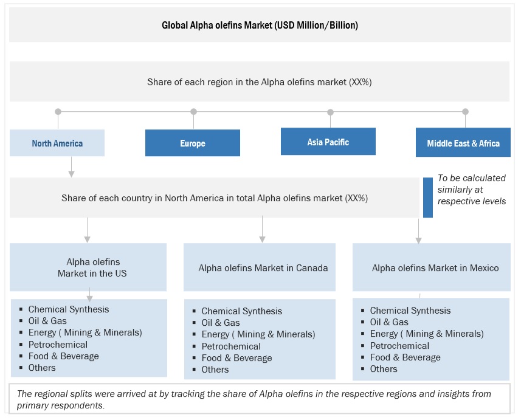Image resolution: width=521 pixels, height=420 pixels.
Task: Click the connector dot above Europe
Action: click(193, 112)
